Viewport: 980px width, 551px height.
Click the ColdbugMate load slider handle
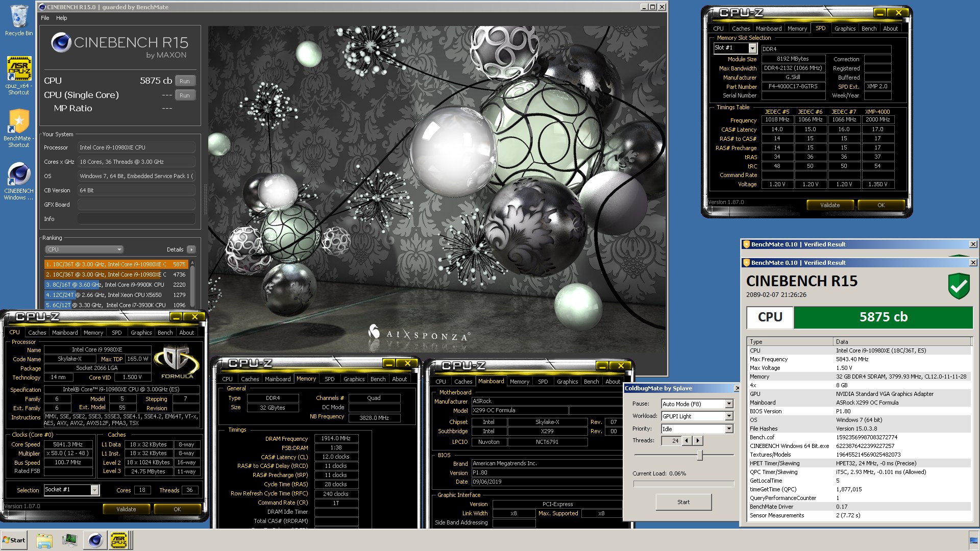point(700,455)
